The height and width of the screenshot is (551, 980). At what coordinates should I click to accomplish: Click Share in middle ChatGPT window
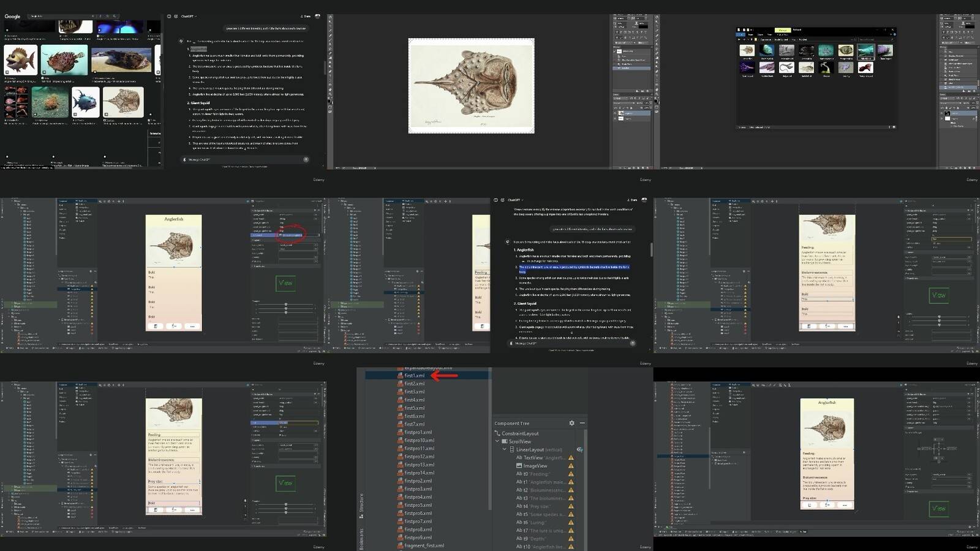click(632, 200)
